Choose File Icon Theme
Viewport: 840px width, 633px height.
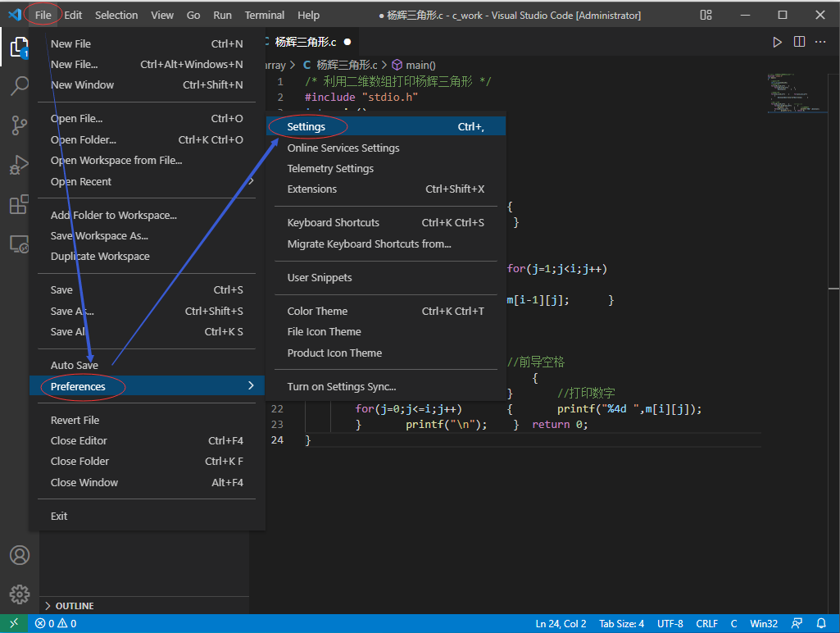click(x=386, y=332)
